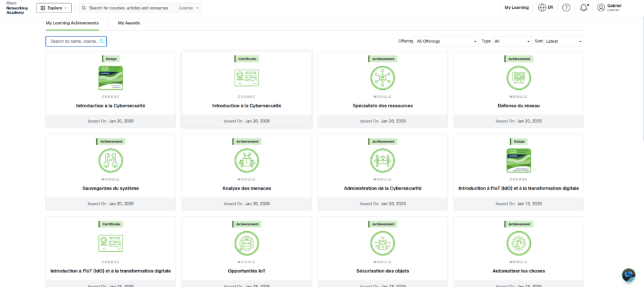Open the help question mark icon
The image size is (644, 287).
tap(566, 8)
